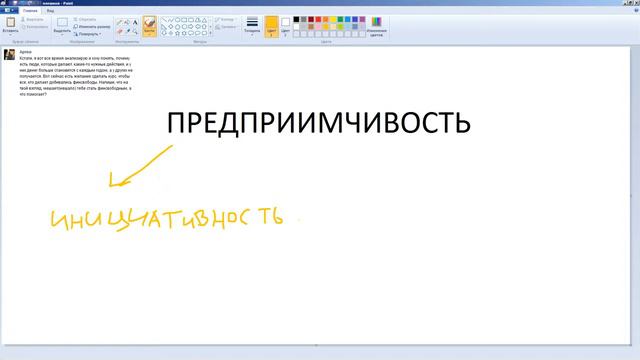This screenshot has height=360, width=640.
Task: Open the Заливка (Fill) dropdown
Action: (227, 27)
